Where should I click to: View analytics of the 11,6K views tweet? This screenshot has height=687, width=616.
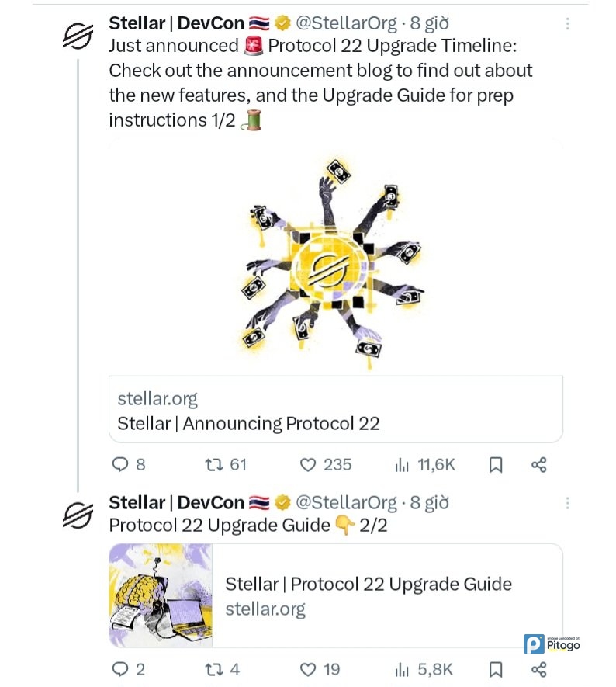pos(402,465)
